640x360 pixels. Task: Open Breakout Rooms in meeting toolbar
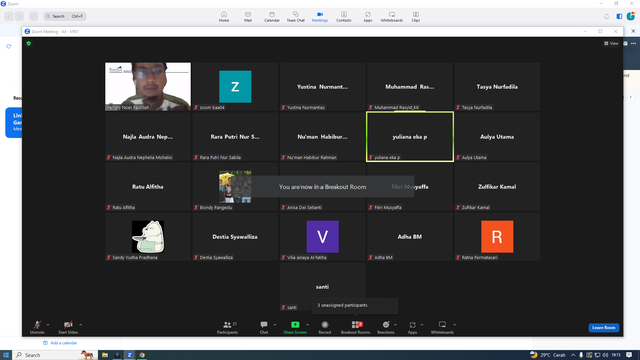point(356,327)
